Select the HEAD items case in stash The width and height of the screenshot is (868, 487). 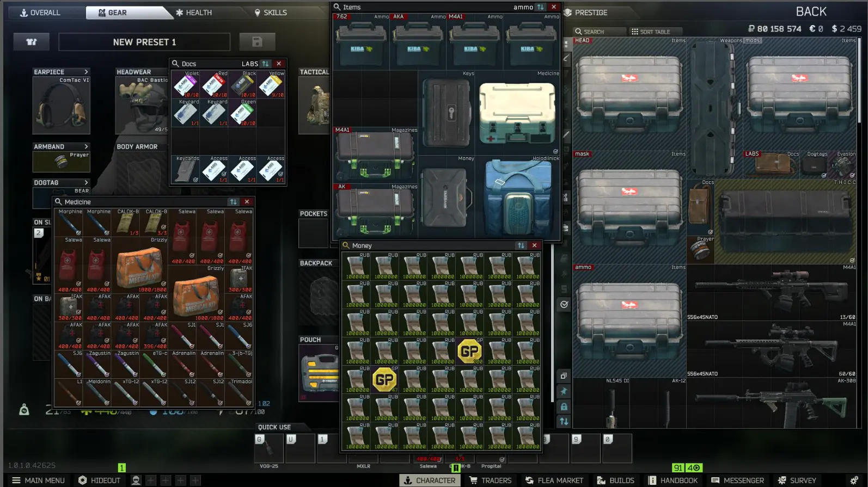pyautogui.click(x=629, y=94)
